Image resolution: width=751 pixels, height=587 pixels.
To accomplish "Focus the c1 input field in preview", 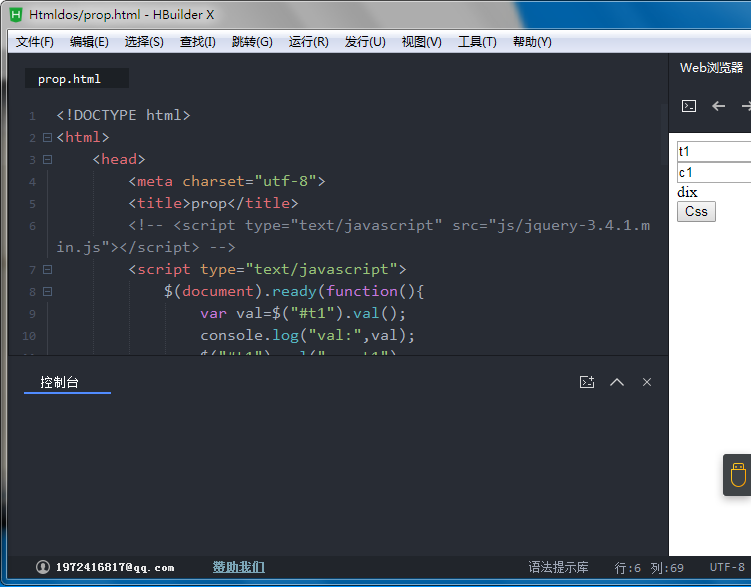I will click(x=714, y=172).
